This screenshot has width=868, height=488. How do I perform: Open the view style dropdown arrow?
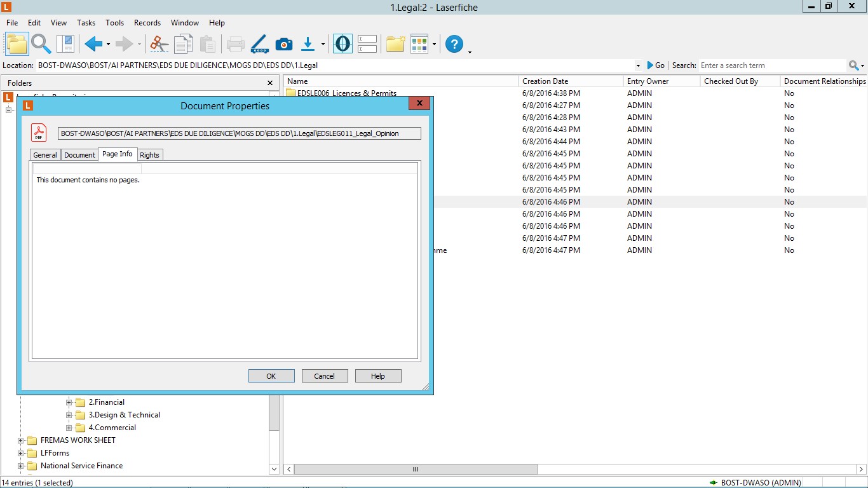pos(434,44)
